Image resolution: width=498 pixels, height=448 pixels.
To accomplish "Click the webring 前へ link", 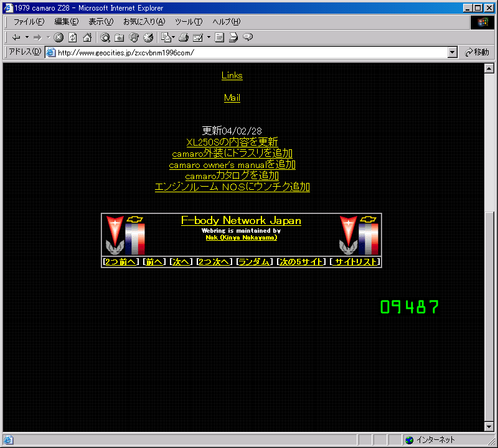I will tap(154, 262).
